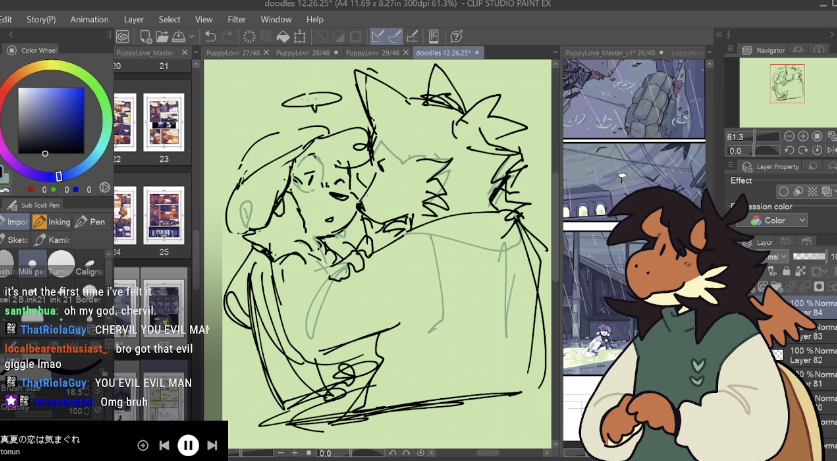Select the Turnip pen brush

pos(61,264)
